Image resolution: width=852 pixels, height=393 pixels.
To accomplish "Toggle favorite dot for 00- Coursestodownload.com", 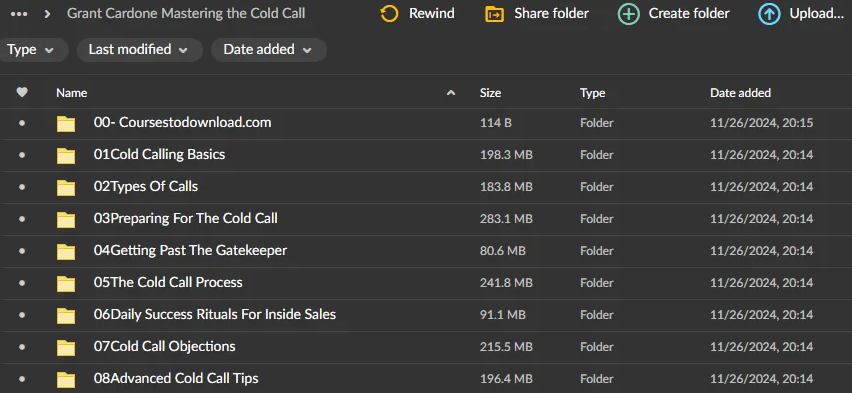I will 22,123.
